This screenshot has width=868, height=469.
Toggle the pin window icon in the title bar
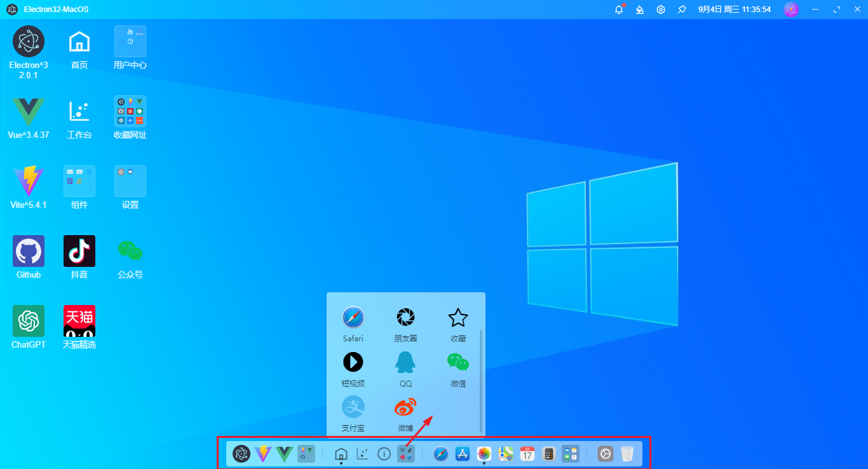(682, 10)
